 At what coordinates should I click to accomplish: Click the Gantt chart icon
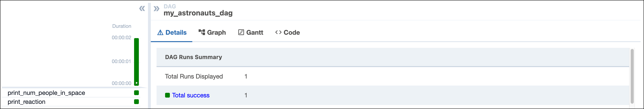(241, 32)
